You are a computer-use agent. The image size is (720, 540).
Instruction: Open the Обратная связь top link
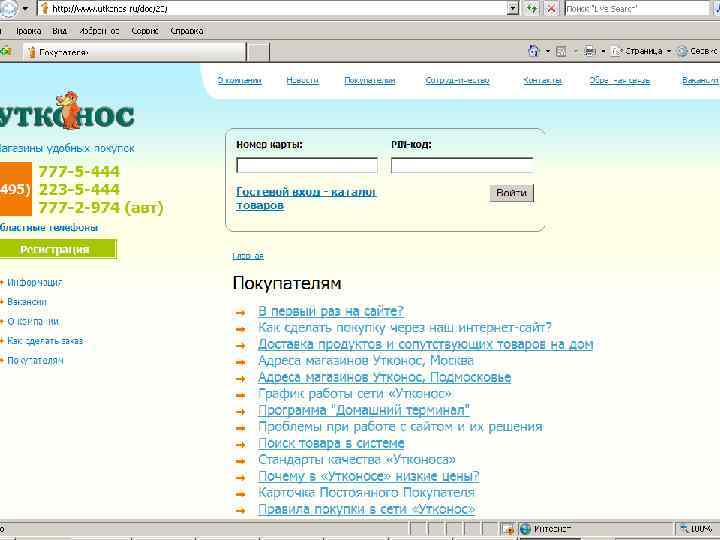click(620, 80)
